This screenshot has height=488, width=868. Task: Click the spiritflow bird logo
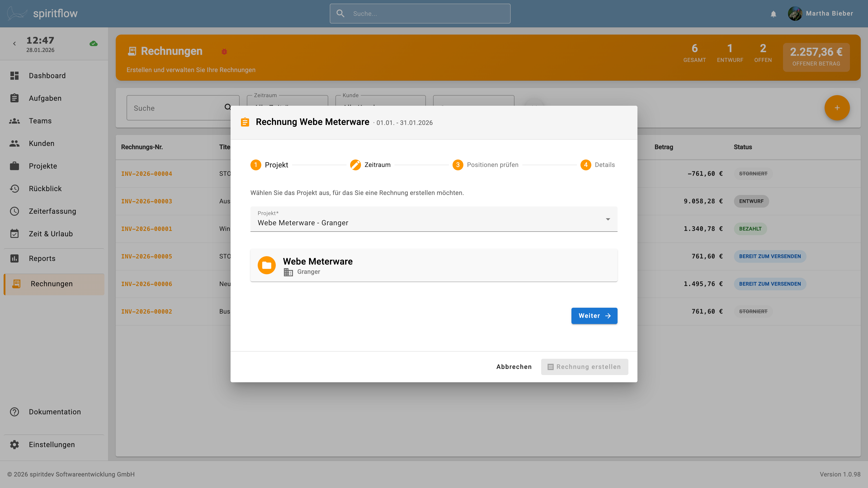pyautogui.click(x=17, y=14)
